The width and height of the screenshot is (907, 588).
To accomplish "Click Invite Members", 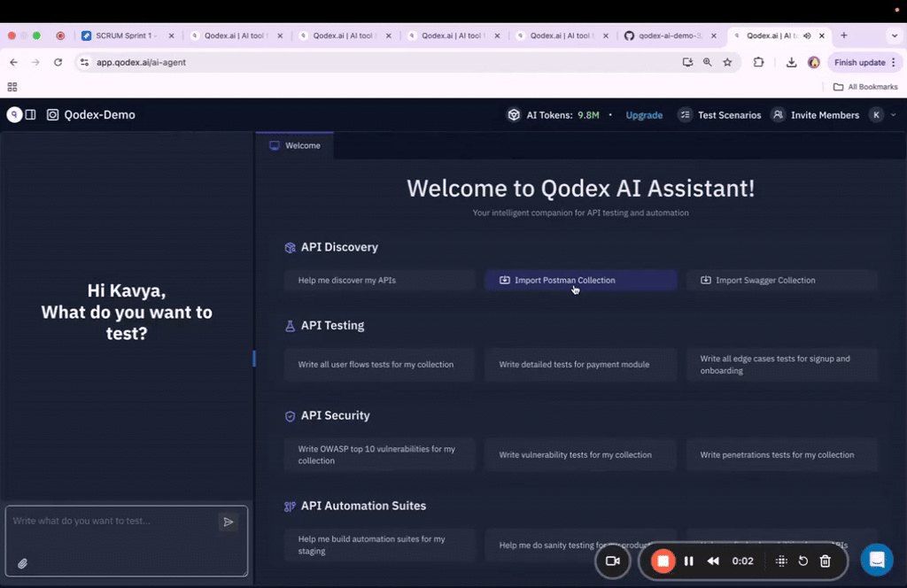I will point(816,115).
